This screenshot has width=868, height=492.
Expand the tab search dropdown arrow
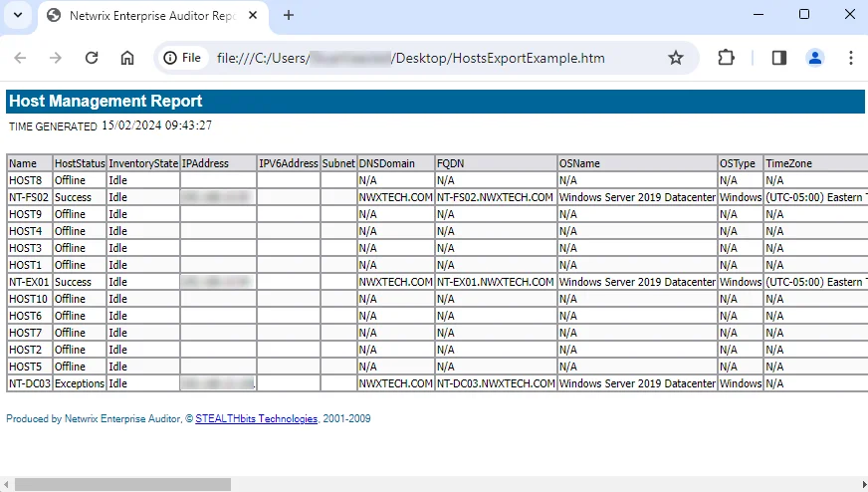(18, 16)
